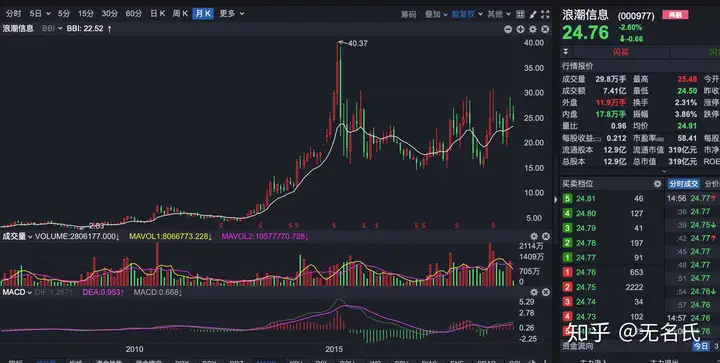Click the 2010 label on the time axis

134,349
